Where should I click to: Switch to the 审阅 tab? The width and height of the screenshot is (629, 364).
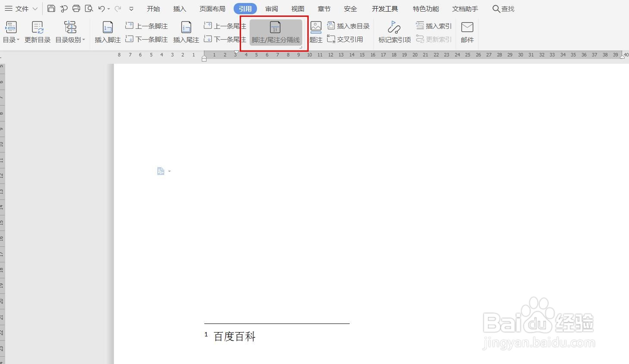(272, 9)
